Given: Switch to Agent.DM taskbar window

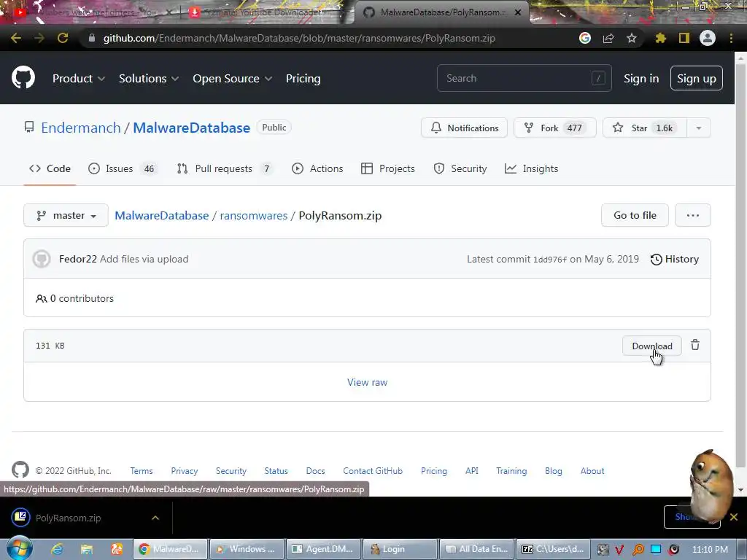Looking at the screenshot, I should point(323,549).
